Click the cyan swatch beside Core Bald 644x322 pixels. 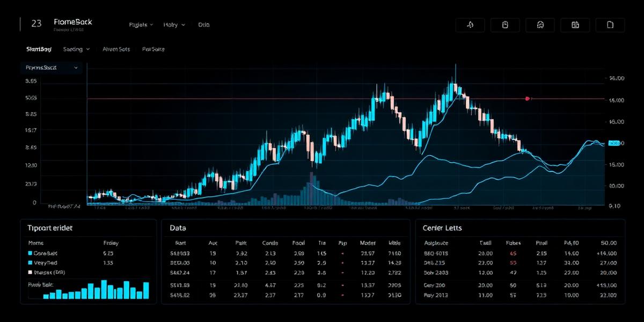pyautogui.click(x=30, y=253)
